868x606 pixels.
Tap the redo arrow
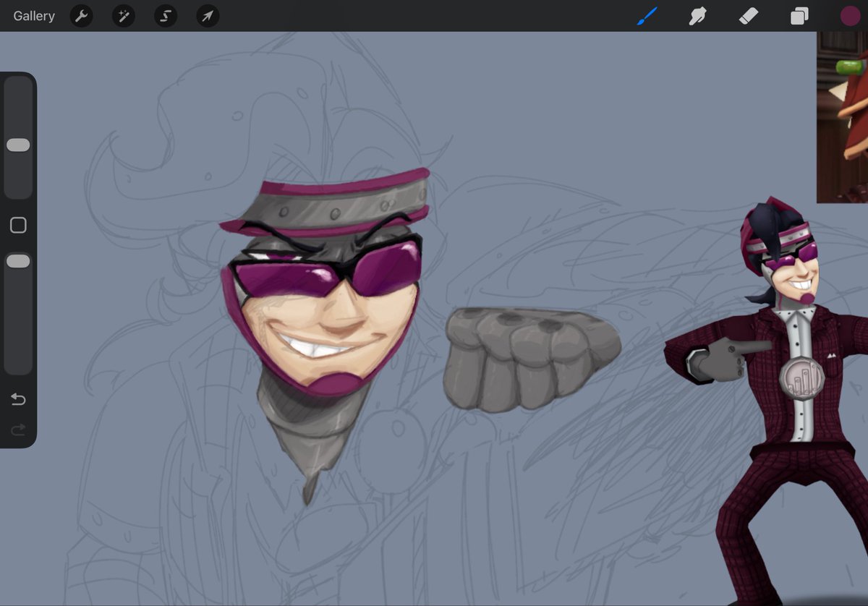[x=17, y=430]
